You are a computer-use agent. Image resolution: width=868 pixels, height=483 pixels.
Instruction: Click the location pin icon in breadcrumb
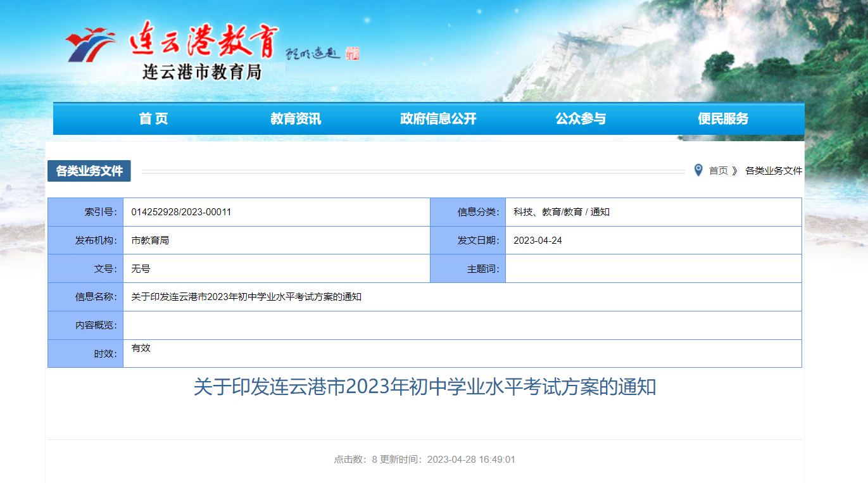[x=698, y=170]
